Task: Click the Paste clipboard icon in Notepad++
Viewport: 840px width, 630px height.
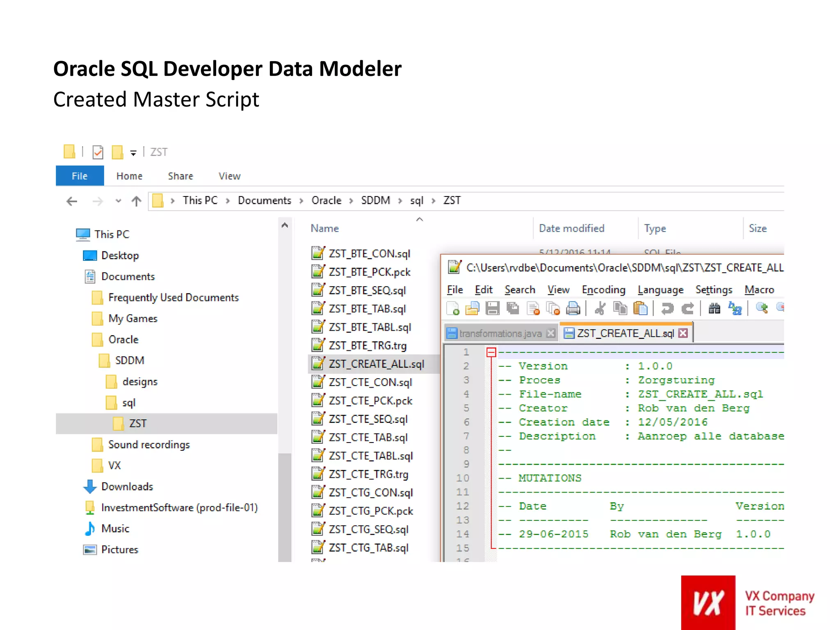Action: click(640, 308)
